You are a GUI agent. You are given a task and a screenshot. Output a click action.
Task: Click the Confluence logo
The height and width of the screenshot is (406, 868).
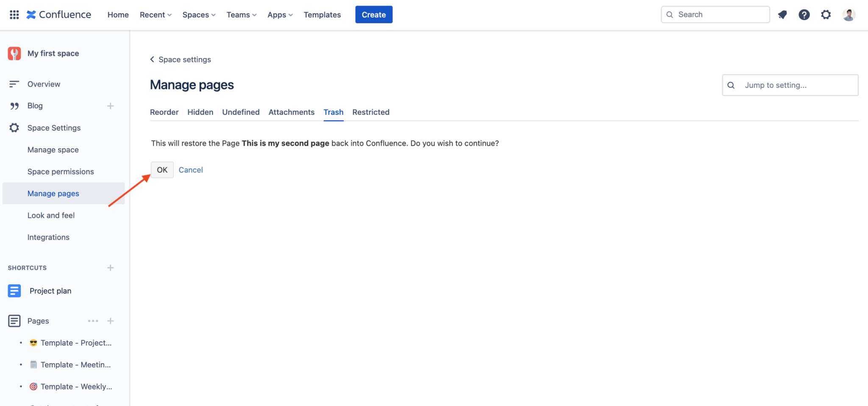59,14
